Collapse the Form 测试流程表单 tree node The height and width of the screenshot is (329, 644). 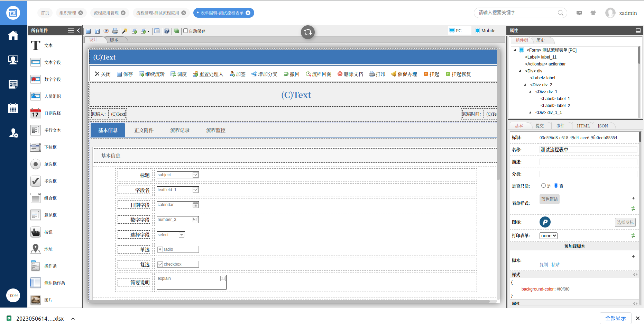point(515,50)
